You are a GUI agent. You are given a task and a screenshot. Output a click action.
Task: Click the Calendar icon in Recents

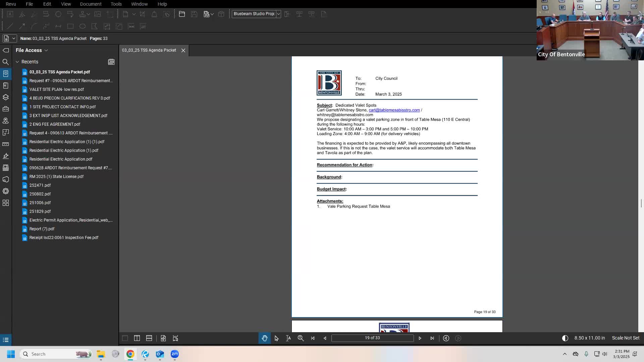tap(111, 62)
